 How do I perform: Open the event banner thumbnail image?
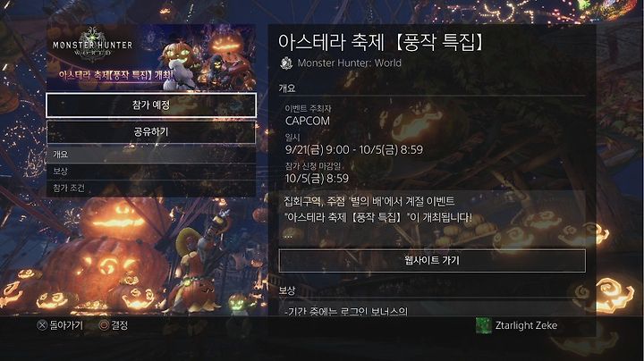151,57
